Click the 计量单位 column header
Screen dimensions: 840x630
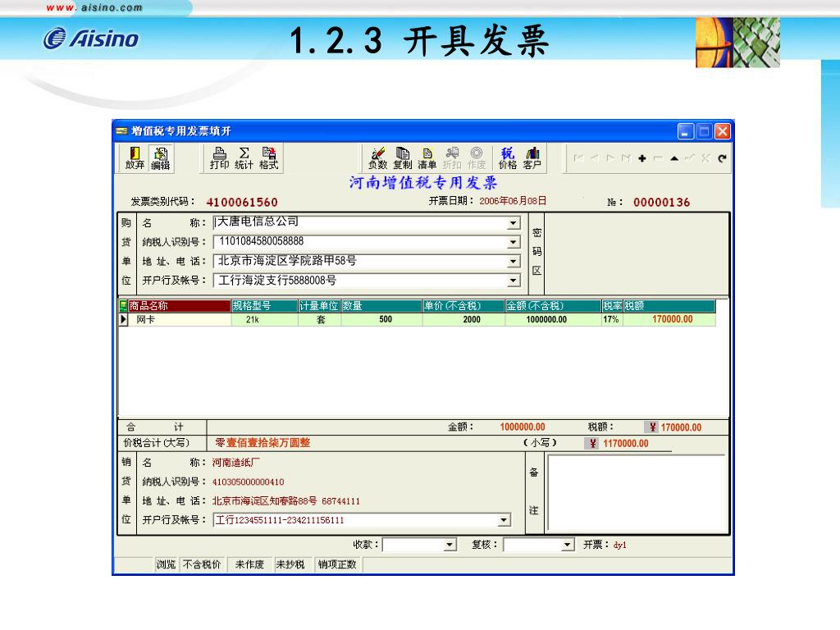[319, 306]
